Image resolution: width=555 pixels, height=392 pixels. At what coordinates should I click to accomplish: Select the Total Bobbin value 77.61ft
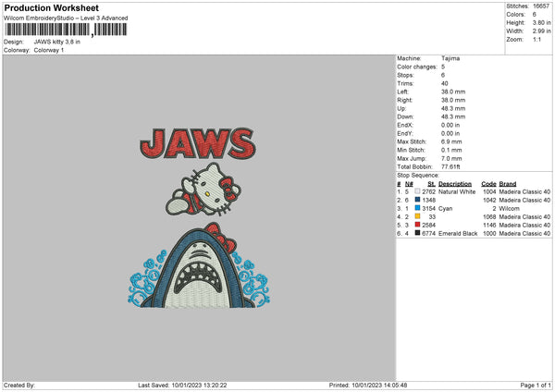tap(450, 167)
